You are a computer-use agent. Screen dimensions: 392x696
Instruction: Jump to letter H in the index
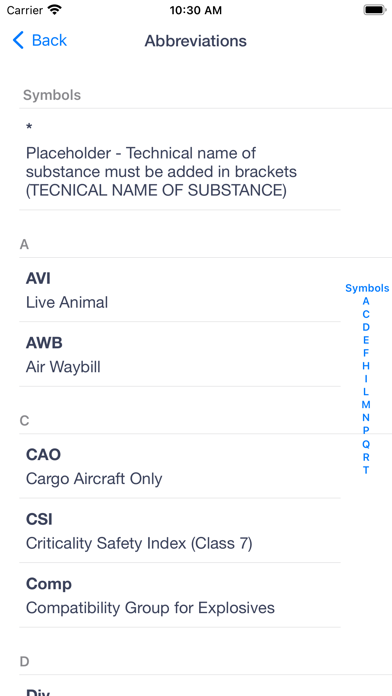[366, 366]
